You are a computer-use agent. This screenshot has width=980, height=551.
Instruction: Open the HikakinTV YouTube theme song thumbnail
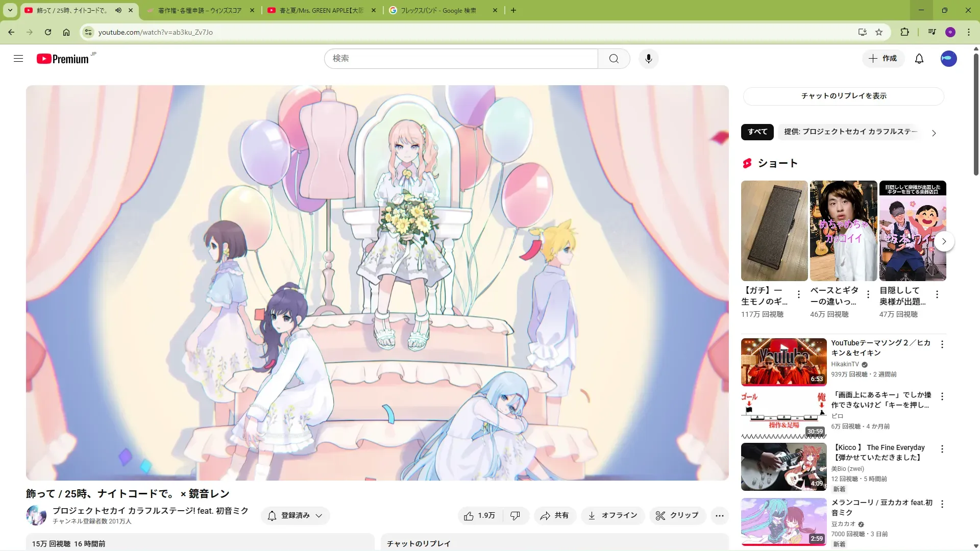(783, 362)
